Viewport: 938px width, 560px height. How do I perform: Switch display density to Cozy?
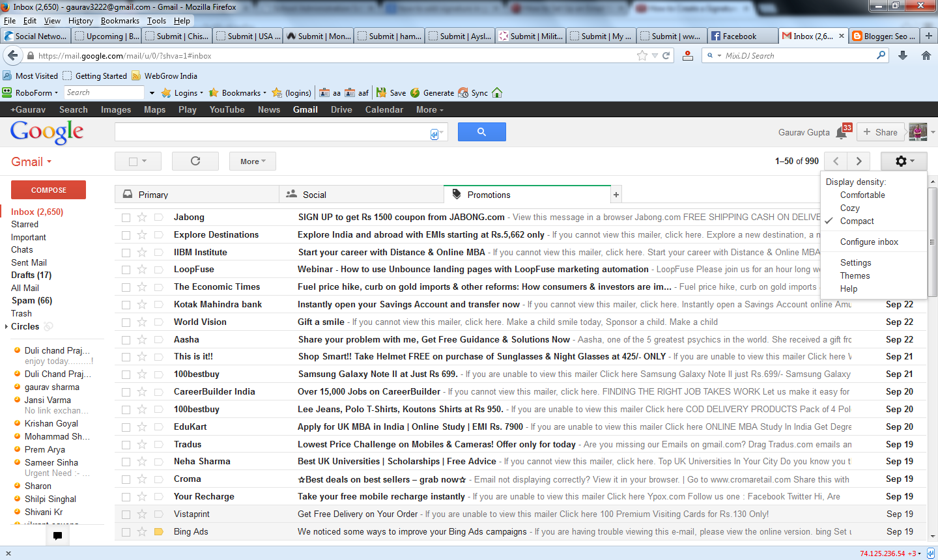[x=850, y=208]
